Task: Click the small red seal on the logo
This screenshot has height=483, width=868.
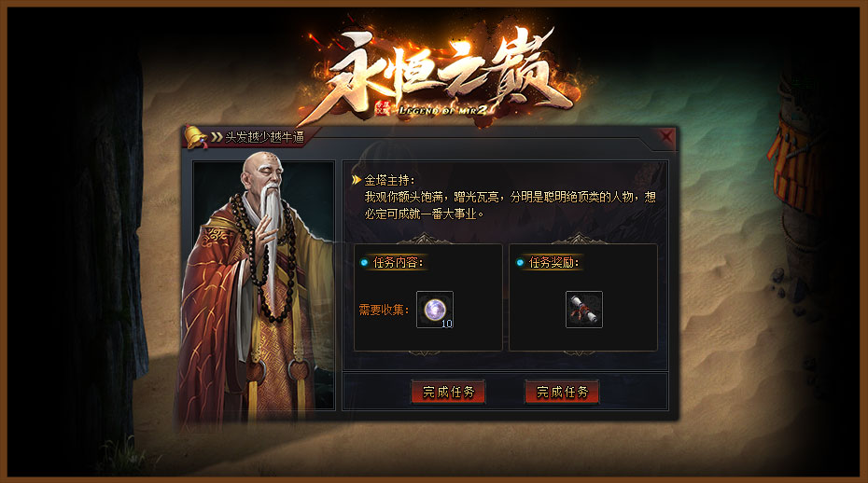Action: (x=382, y=107)
